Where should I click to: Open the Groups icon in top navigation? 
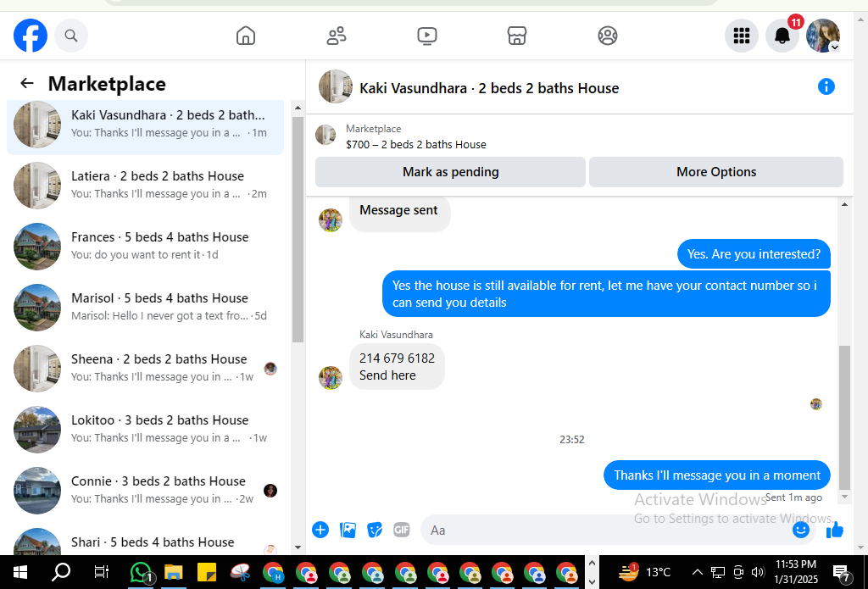tap(608, 36)
